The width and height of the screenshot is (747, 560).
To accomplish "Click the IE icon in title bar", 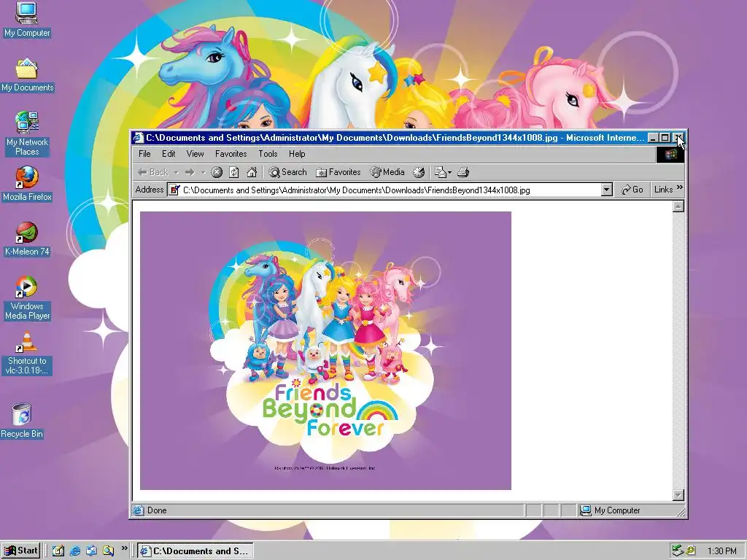I will pos(138,138).
